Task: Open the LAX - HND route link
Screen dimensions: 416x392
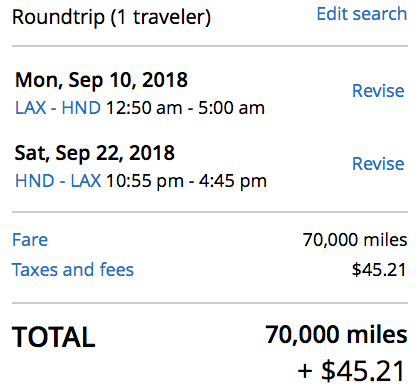Action: [x=58, y=108]
